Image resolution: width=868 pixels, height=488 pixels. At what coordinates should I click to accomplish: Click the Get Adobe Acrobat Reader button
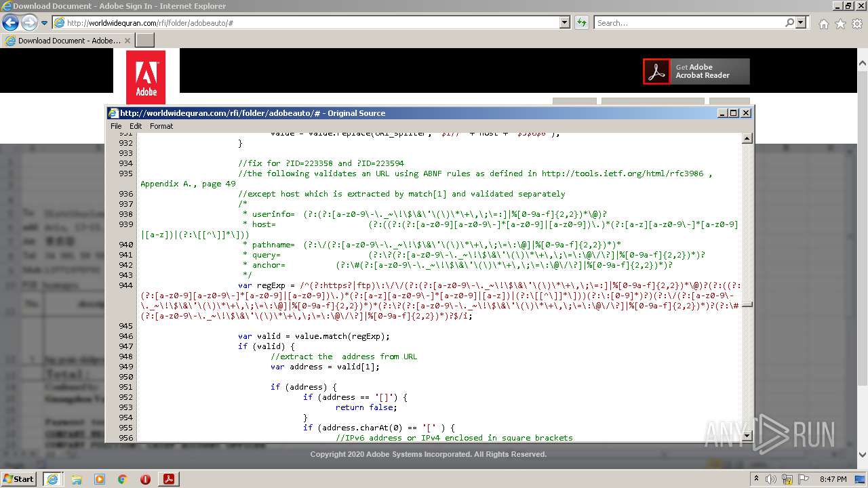[696, 71]
